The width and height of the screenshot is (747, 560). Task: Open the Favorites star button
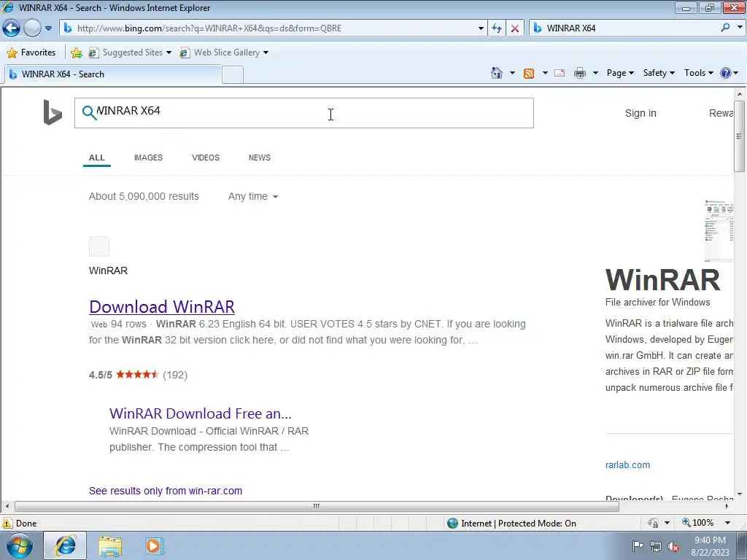[x=31, y=52]
